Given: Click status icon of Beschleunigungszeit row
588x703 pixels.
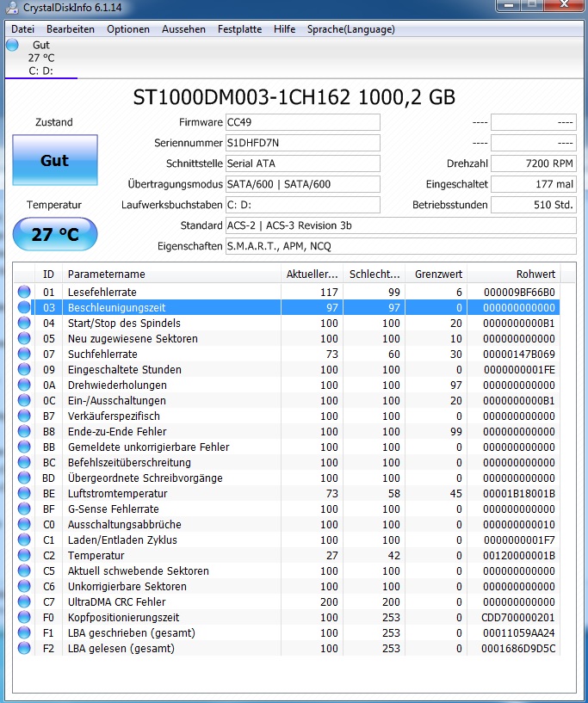Looking at the screenshot, I should 24,307.
